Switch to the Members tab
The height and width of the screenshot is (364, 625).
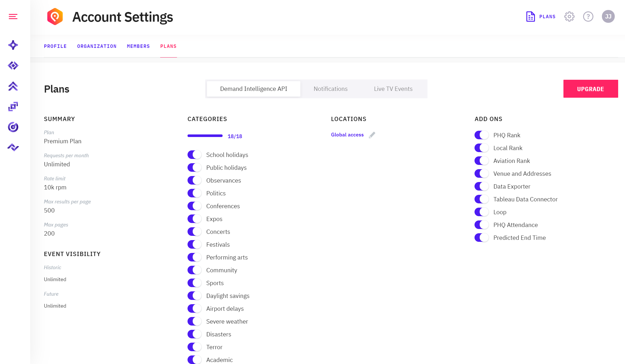click(138, 46)
